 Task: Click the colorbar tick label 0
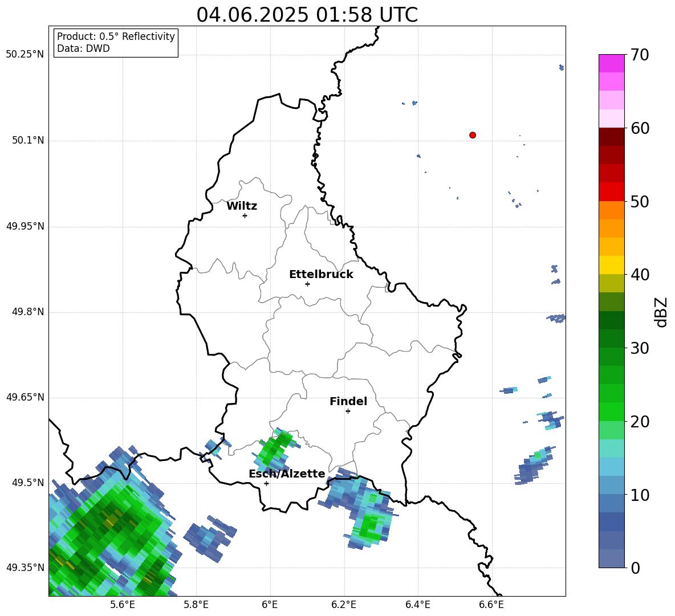[x=635, y=568]
